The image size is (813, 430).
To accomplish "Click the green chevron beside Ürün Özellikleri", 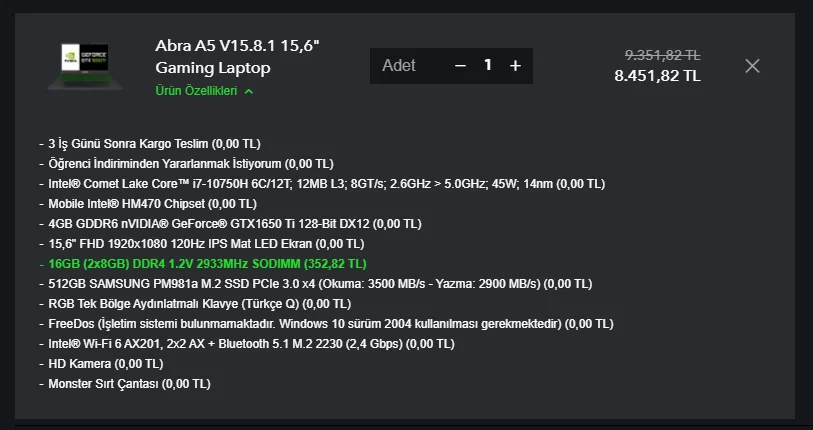I will pyautogui.click(x=249, y=91).
